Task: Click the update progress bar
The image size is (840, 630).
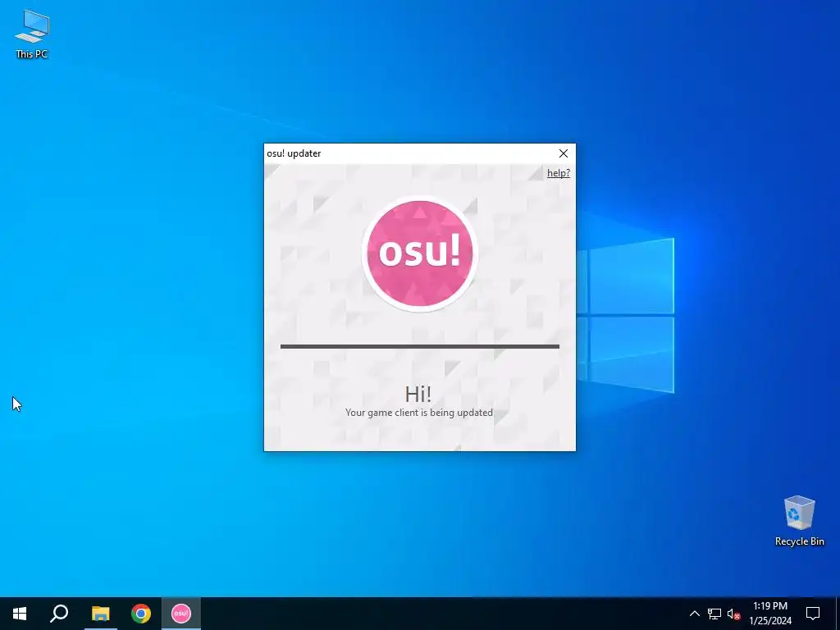Action: 420,347
